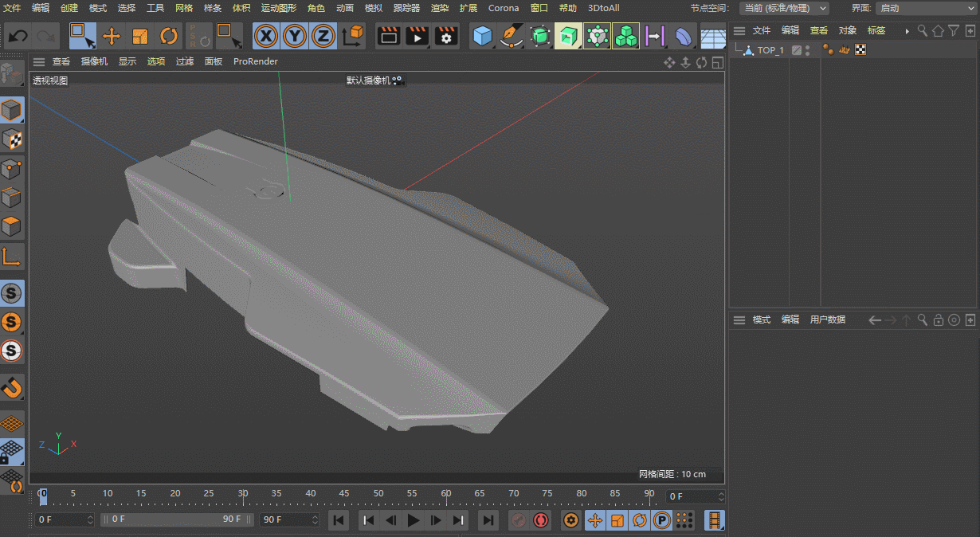980x537 pixels.
Task: Expand the viewport hamburger menu beside 查看
Action: [x=38, y=61]
